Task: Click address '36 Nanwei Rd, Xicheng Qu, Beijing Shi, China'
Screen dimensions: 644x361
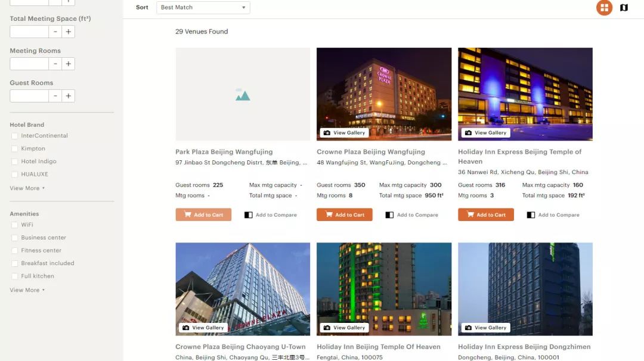Action: point(523,172)
